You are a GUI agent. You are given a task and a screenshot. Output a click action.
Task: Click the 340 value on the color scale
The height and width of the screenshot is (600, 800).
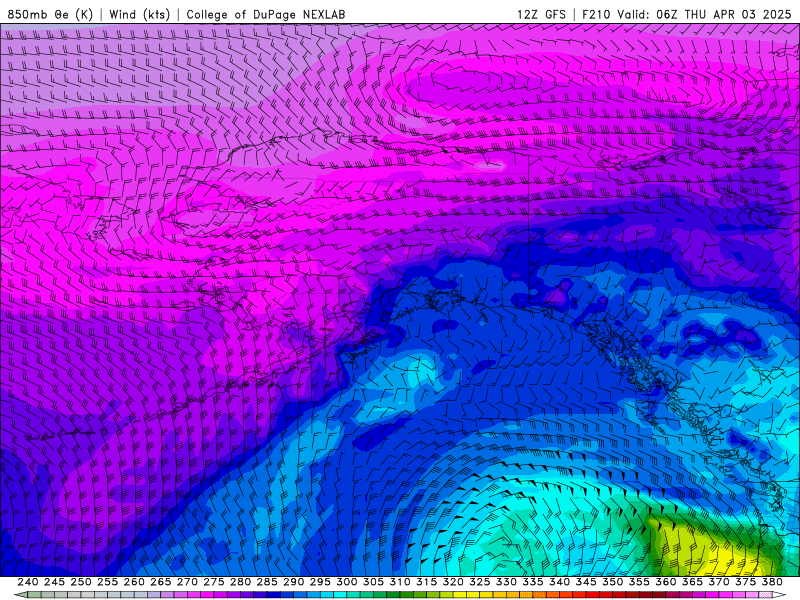click(x=559, y=582)
